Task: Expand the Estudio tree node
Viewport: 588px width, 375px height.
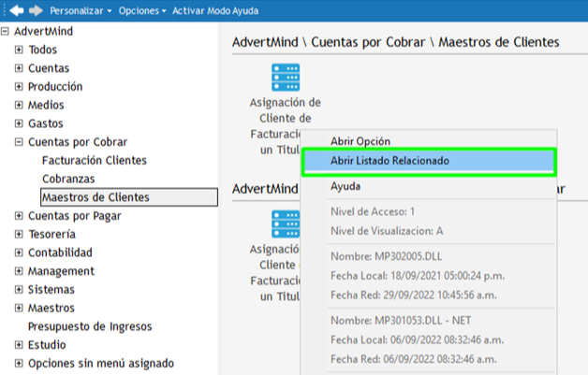Action: tap(19, 345)
